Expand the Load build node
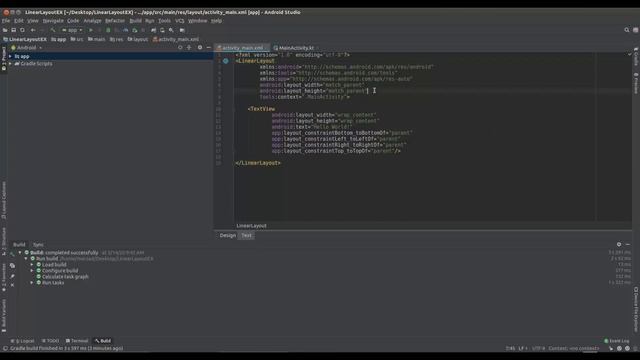The image size is (640, 360). 32,264
